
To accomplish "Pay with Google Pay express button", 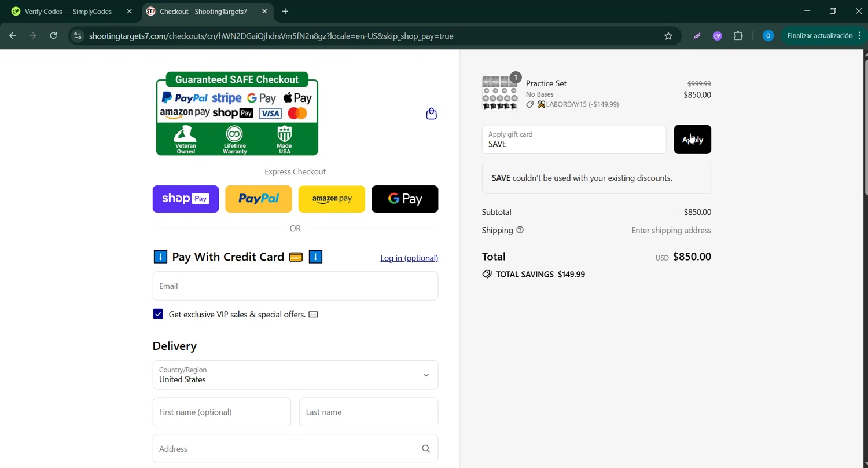I will 404,199.
